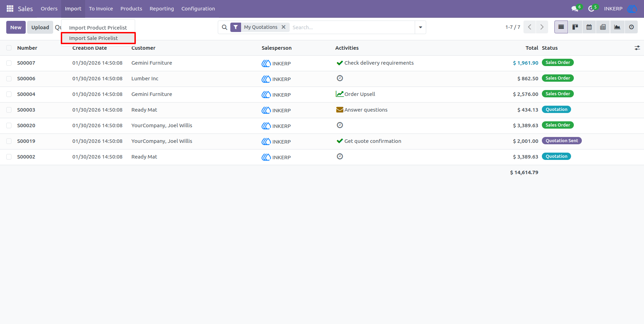This screenshot has width=644, height=324.
Task: Switch to list view
Action: tap(561, 27)
